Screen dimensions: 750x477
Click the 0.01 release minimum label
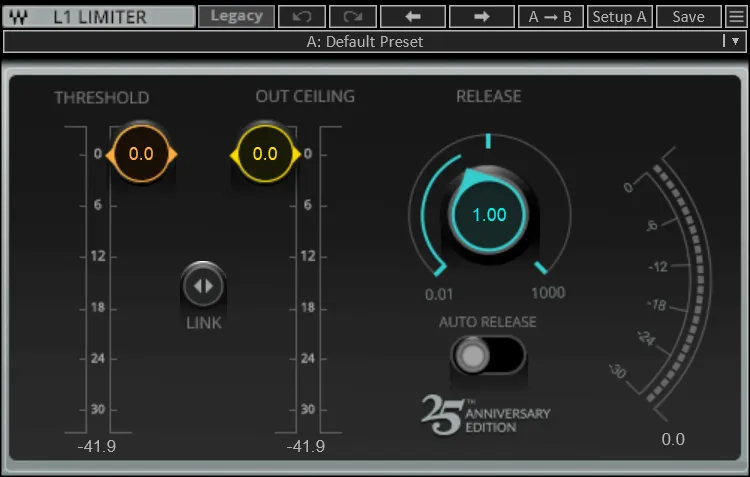439,294
